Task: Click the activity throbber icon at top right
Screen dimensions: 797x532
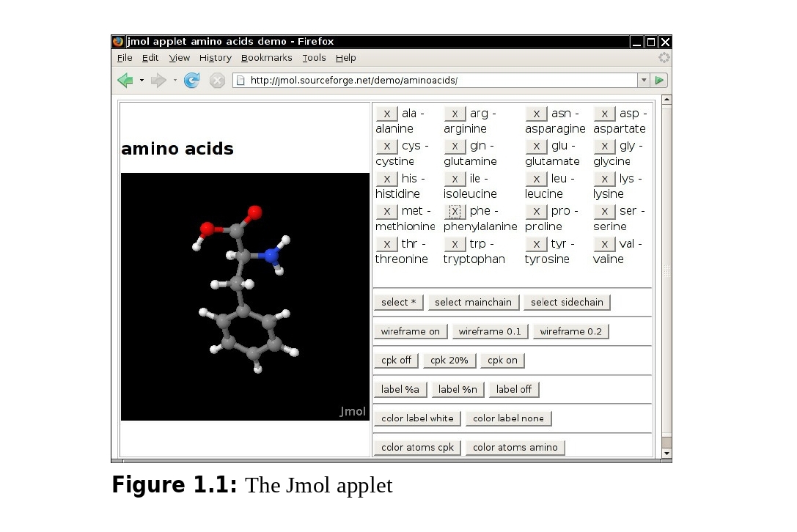Action: point(664,58)
